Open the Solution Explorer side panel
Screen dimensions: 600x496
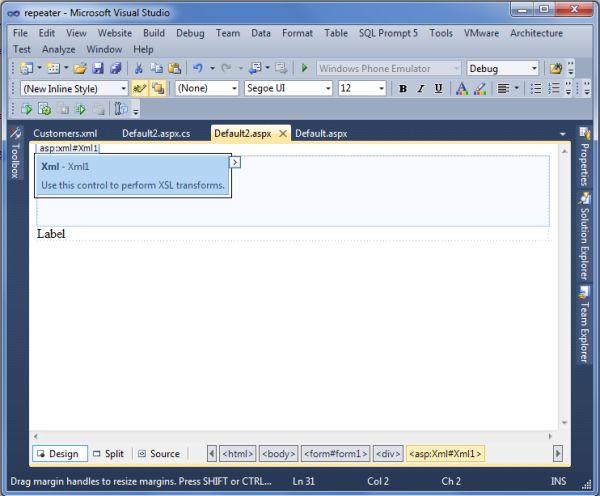coord(584,236)
